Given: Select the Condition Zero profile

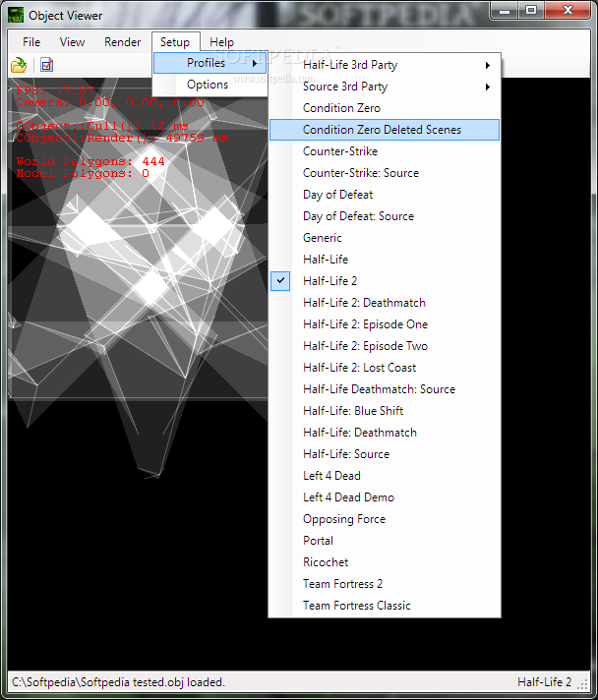Looking at the screenshot, I should point(385,108).
